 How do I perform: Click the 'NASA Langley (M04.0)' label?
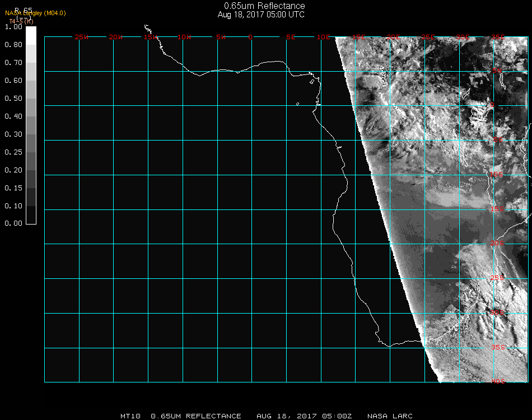(x=35, y=13)
